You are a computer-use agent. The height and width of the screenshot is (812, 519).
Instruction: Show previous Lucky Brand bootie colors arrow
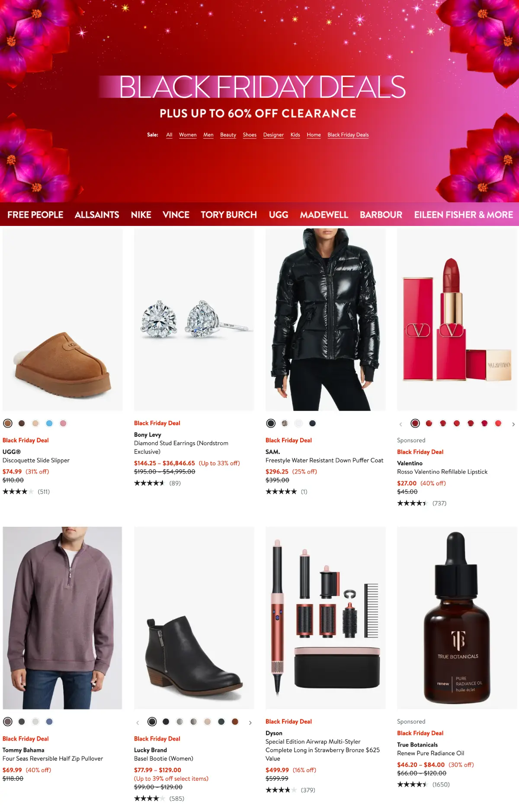(x=138, y=722)
